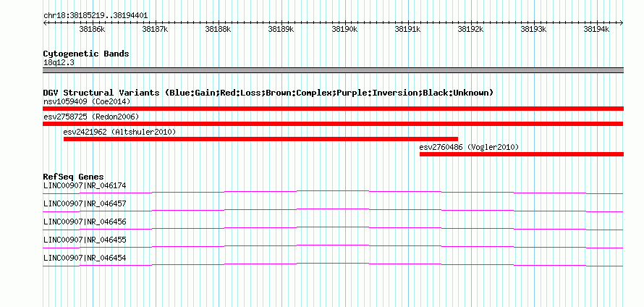Click the nsv1059409 (Coe2014) variant label
This screenshot has height=307, width=644.
pos(87,101)
